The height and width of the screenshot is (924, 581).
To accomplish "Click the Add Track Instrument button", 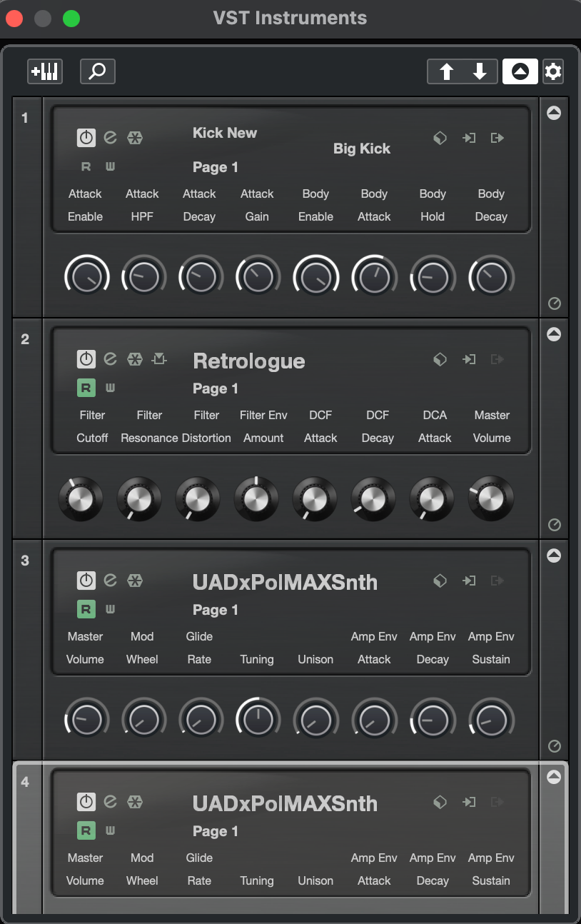I will pos(45,71).
